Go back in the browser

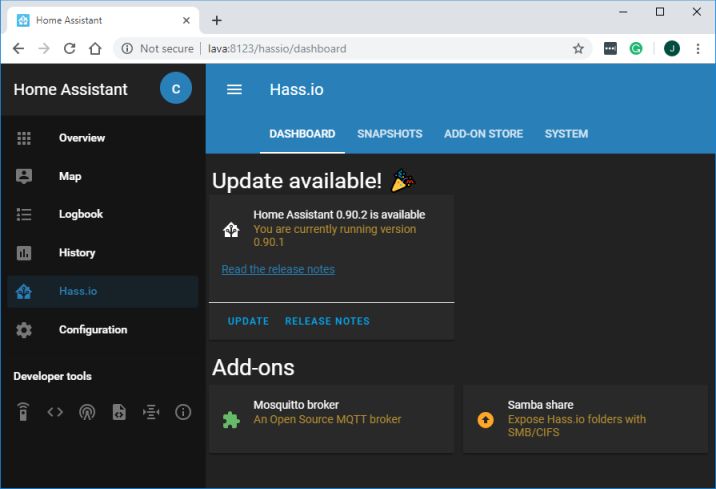pyautogui.click(x=18, y=48)
